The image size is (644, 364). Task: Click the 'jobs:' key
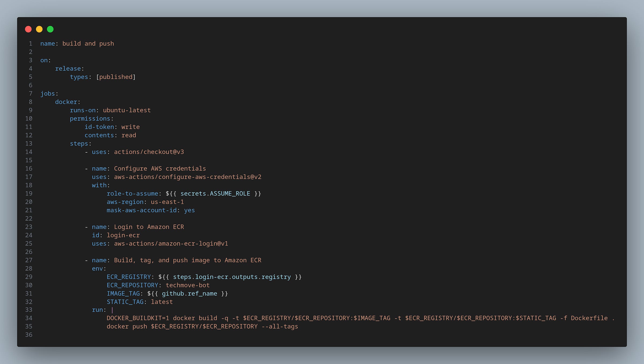point(49,94)
